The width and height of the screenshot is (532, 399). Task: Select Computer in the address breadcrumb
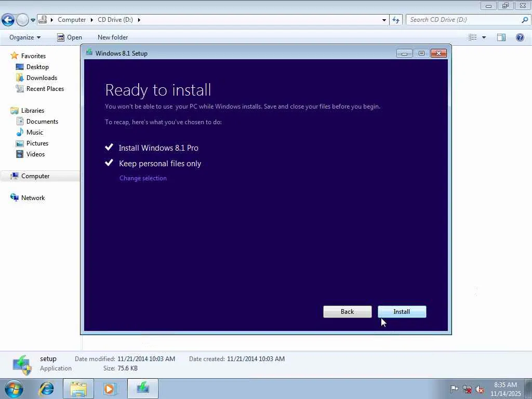click(x=72, y=20)
